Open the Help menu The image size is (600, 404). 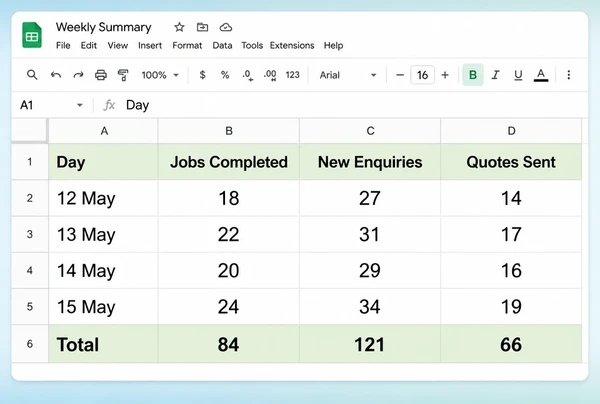pyautogui.click(x=333, y=46)
